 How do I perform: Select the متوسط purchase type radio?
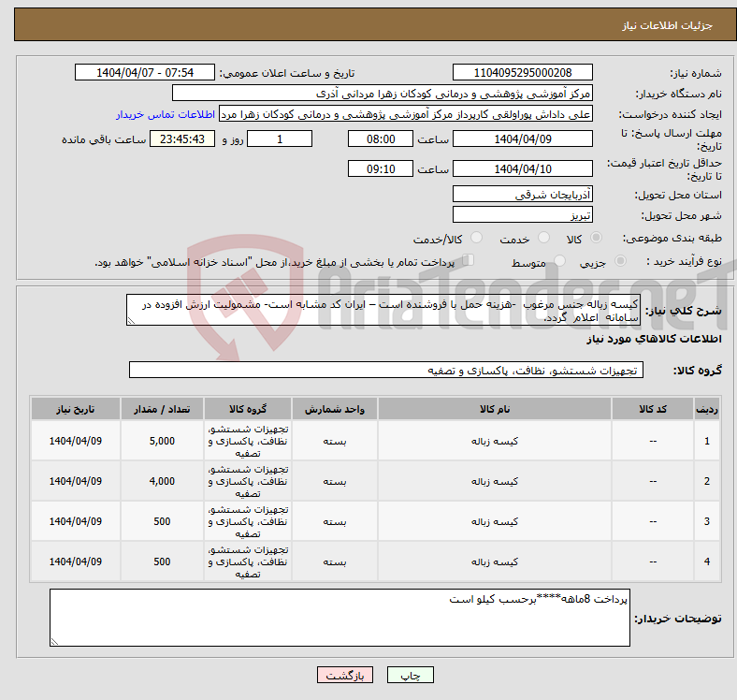point(559,260)
